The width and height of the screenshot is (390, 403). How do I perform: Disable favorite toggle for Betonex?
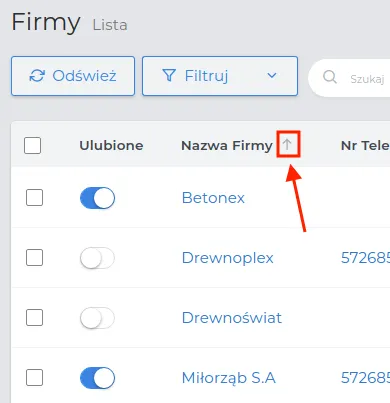[97, 198]
